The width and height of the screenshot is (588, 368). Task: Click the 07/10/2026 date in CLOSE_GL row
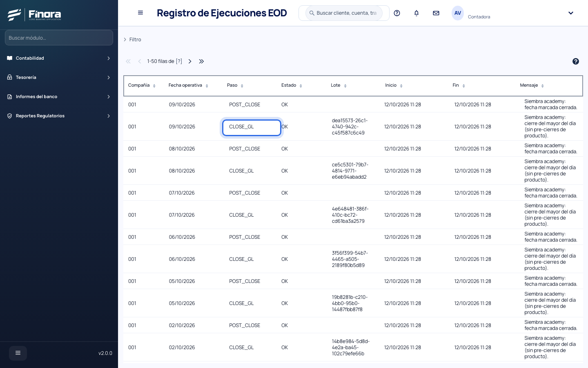[182, 215]
